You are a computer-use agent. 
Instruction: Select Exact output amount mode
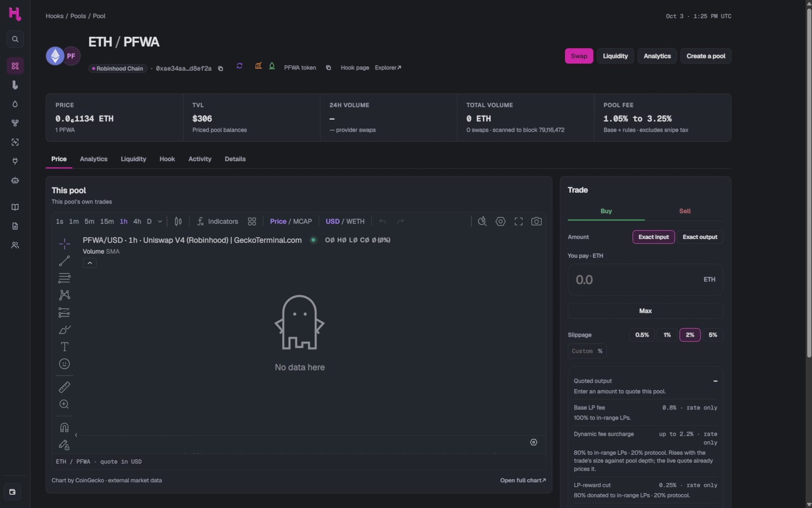tap(700, 237)
